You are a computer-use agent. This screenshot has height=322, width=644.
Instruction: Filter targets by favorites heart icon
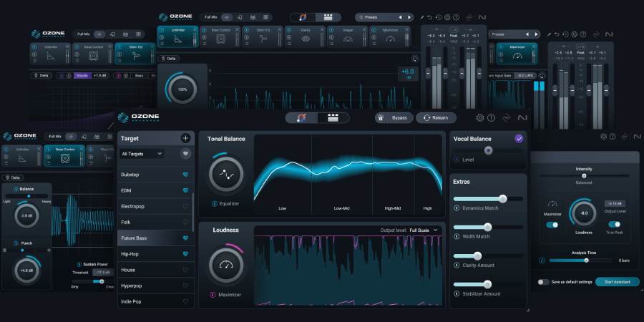tap(185, 154)
